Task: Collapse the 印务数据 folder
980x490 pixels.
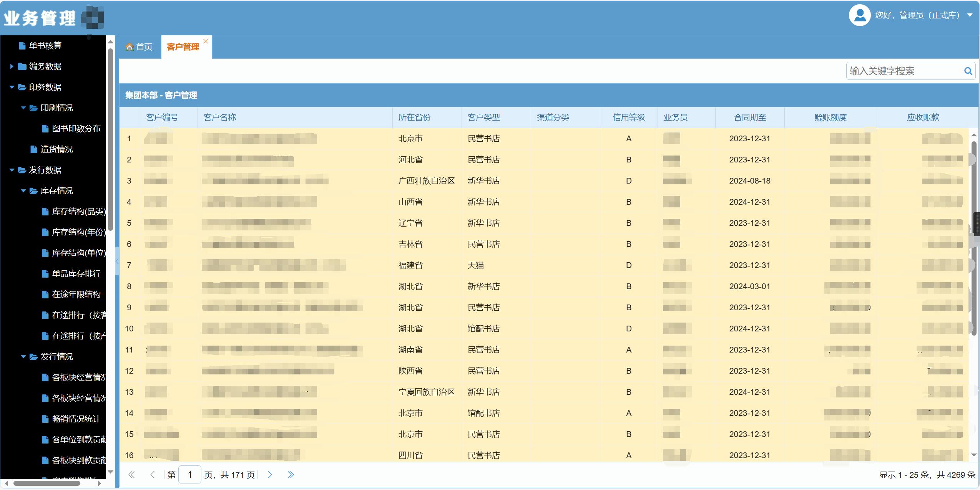Action: (12, 87)
